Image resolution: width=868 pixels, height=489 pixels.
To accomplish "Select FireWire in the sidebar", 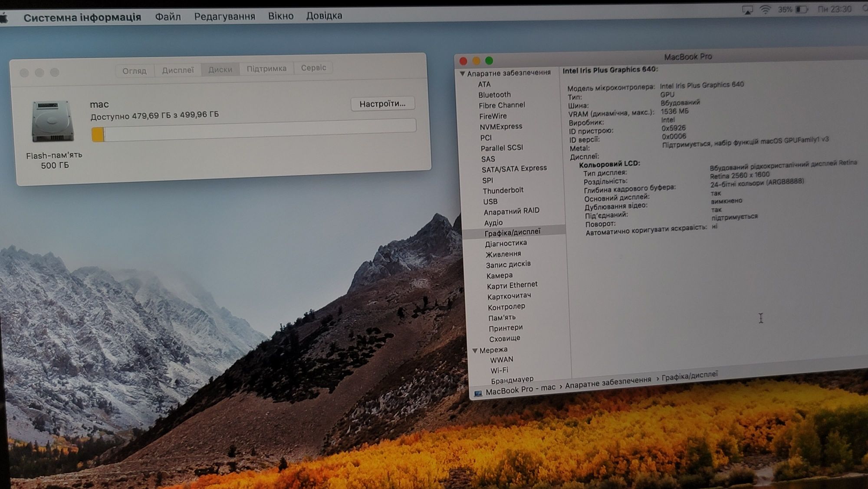I will (493, 116).
